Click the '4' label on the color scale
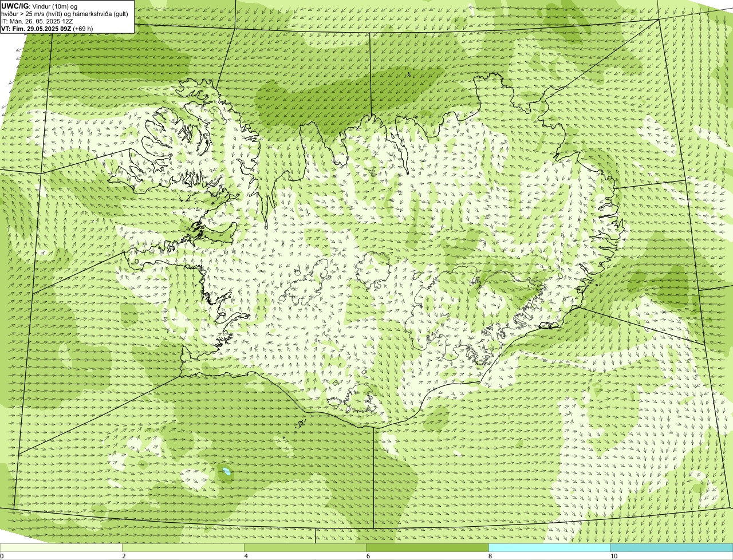 tap(246, 556)
